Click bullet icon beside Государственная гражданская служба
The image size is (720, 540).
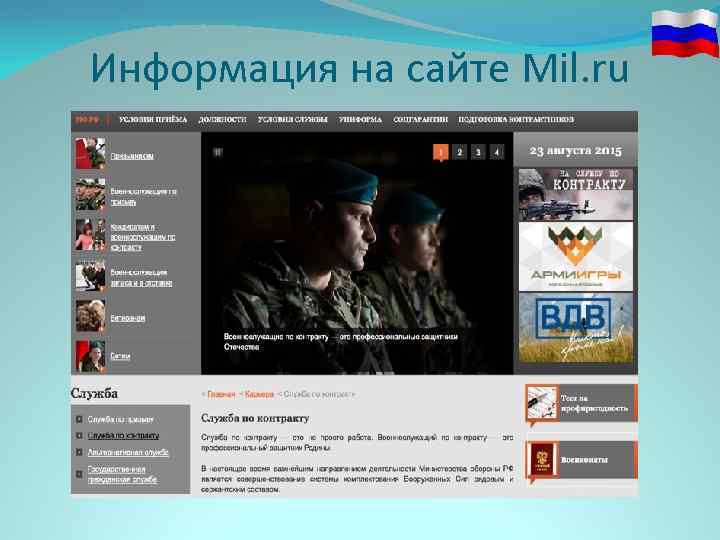point(79,474)
